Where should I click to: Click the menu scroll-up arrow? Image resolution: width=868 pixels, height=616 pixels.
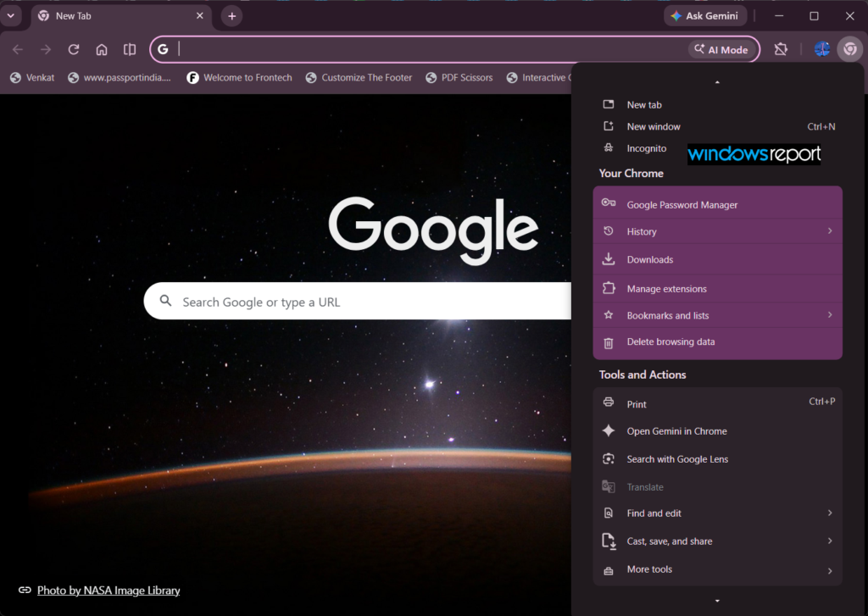(x=717, y=82)
